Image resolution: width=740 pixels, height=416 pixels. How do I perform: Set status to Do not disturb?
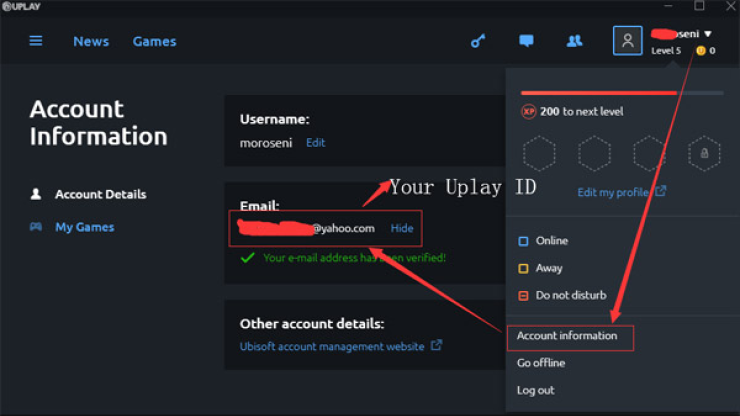pyautogui.click(x=562, y=295)
